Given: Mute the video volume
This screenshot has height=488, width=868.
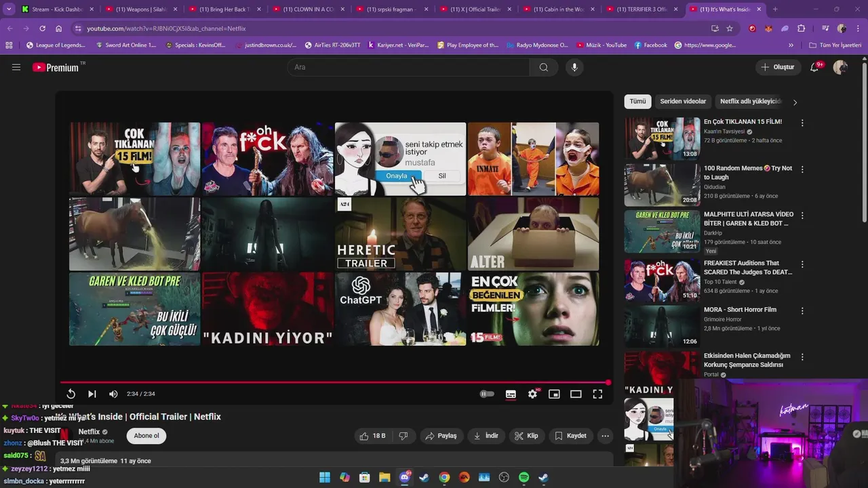Looking at the screenshot, I should click(x=113, y=394).
